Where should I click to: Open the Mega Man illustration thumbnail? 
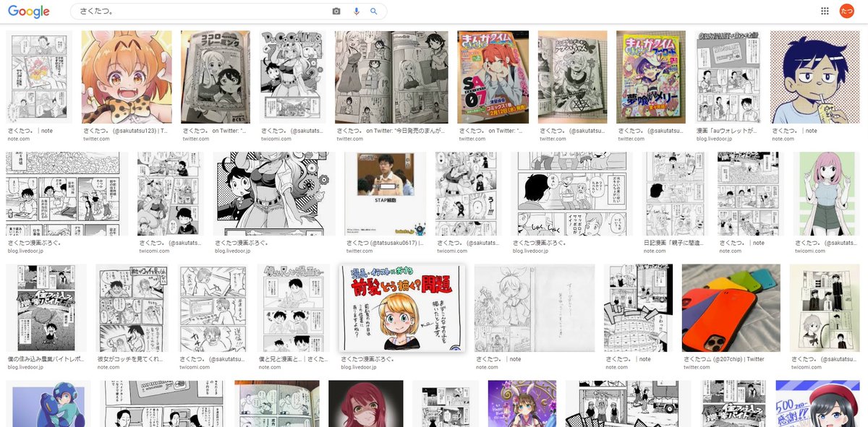[48, 404]
